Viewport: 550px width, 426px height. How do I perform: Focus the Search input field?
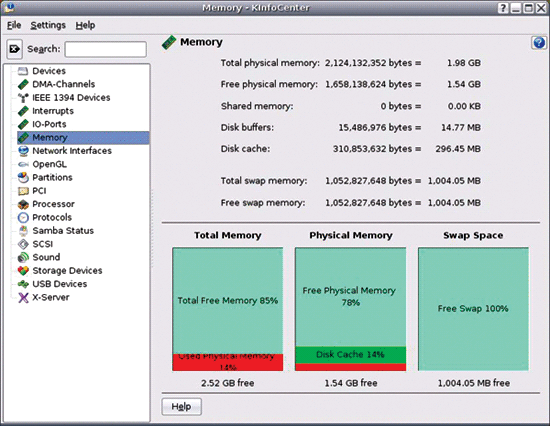[x=106, y=49]
